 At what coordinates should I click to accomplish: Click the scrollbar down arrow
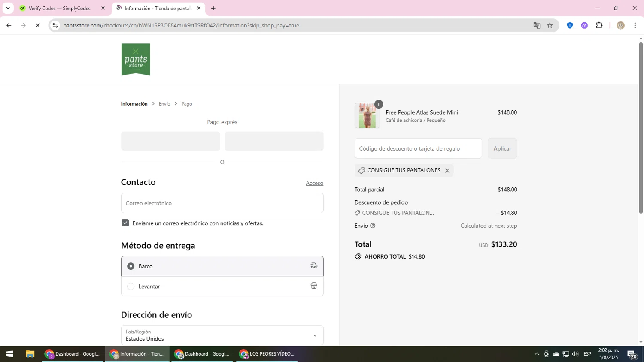tap(641, 342)
